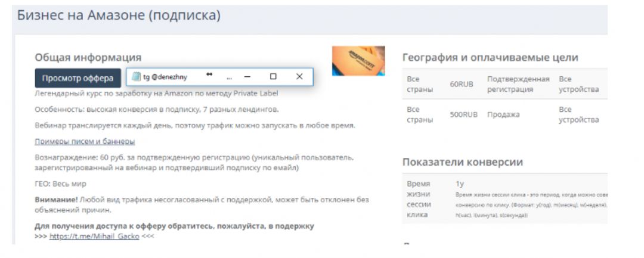
Task: Click the notepad icon in tg @denezhny window
Action: [136, 77]
